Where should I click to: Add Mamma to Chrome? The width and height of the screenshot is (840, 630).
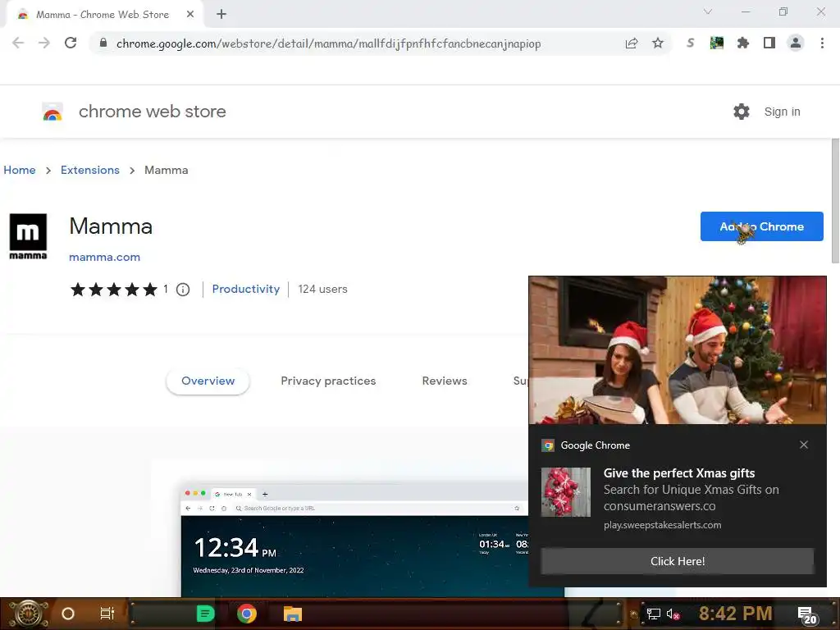point(762,226)
